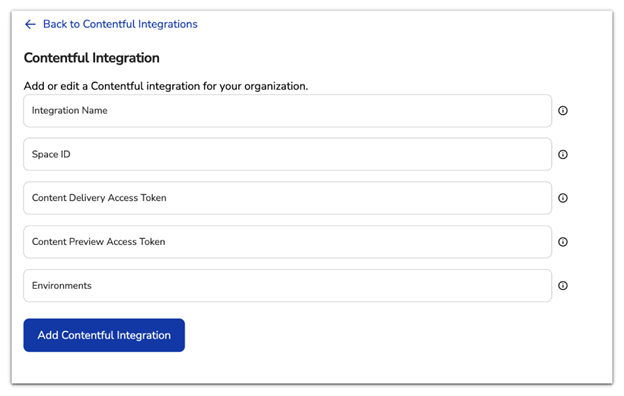Click the Contentful Integration page heading
Image resolution: width=624 pixels, height=396 pixels.
tap(92, 58)
